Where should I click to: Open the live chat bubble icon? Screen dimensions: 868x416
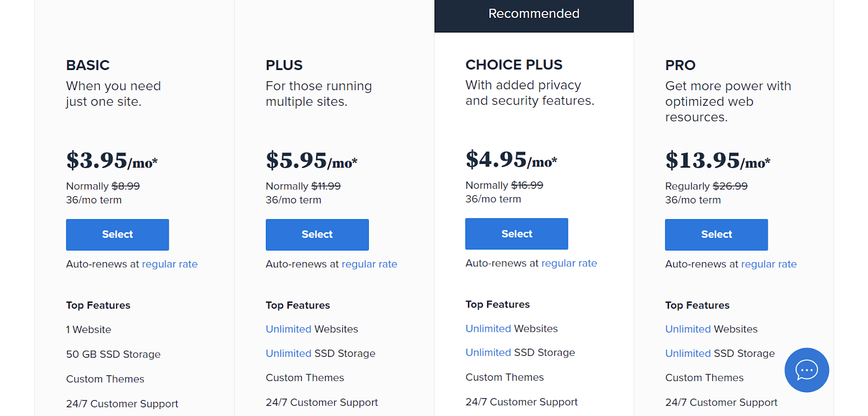click(x=806, y=370)
